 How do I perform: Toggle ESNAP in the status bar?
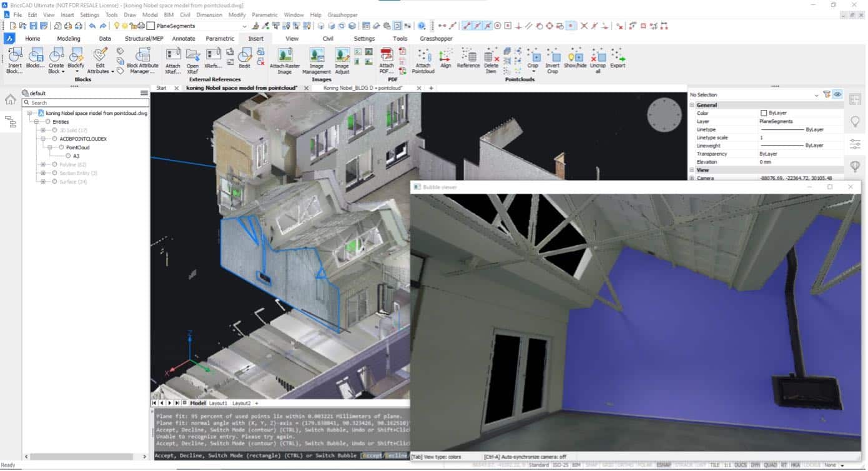(x=664, y=465)
